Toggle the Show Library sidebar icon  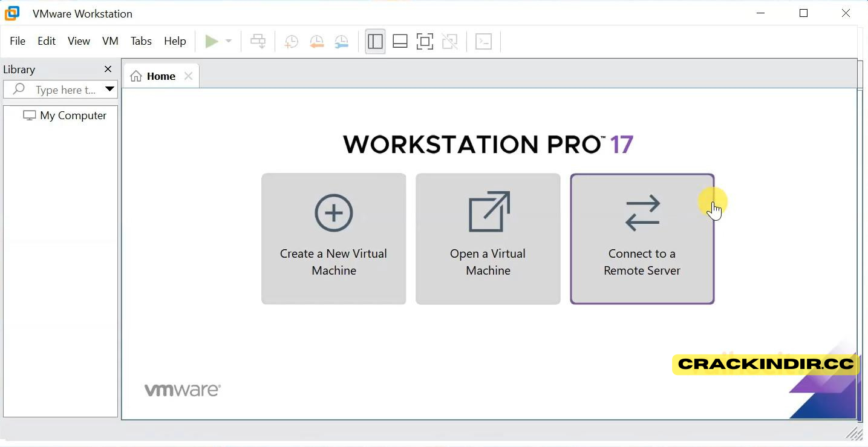tap(375, 41)
